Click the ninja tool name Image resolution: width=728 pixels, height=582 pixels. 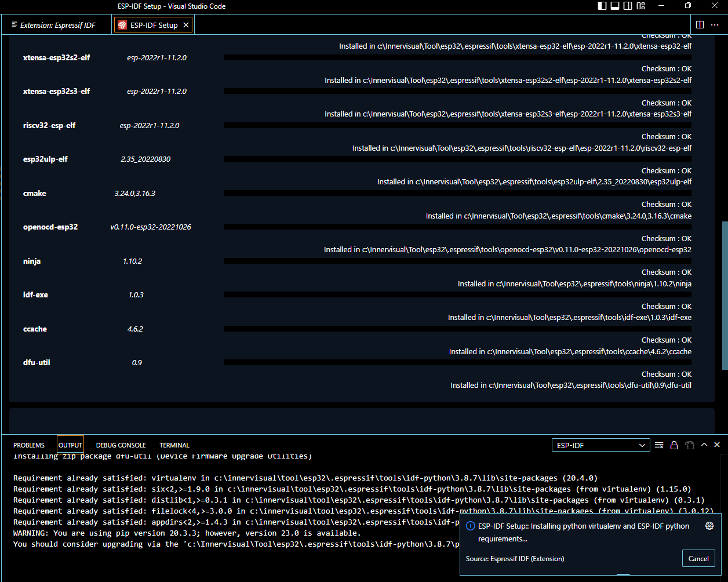click(32, 261)
